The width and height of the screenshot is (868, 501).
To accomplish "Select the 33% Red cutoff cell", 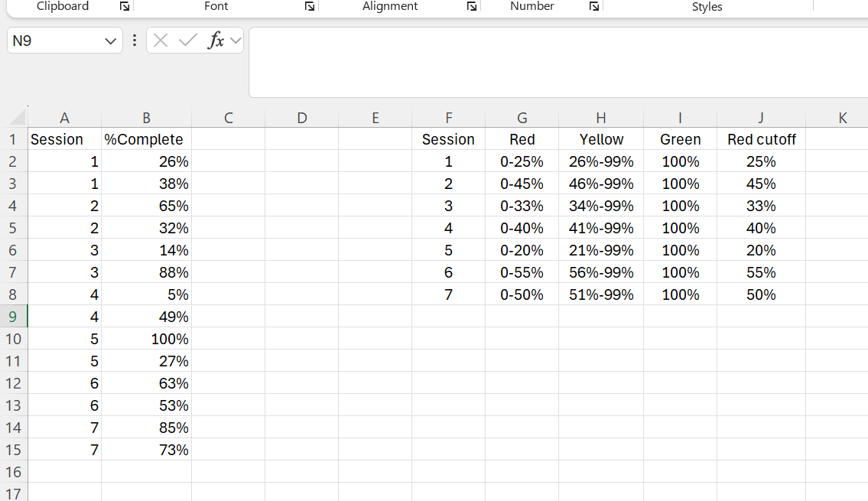I will 761,206.
